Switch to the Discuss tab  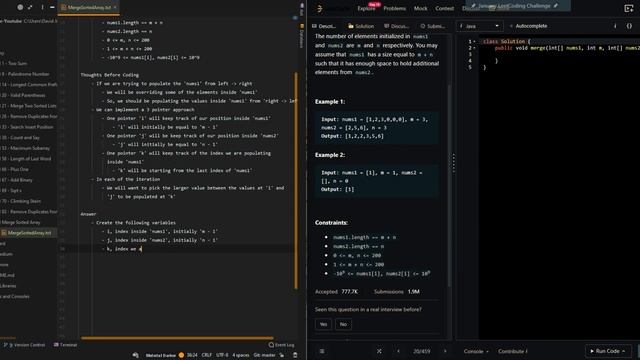click(396, 26)
